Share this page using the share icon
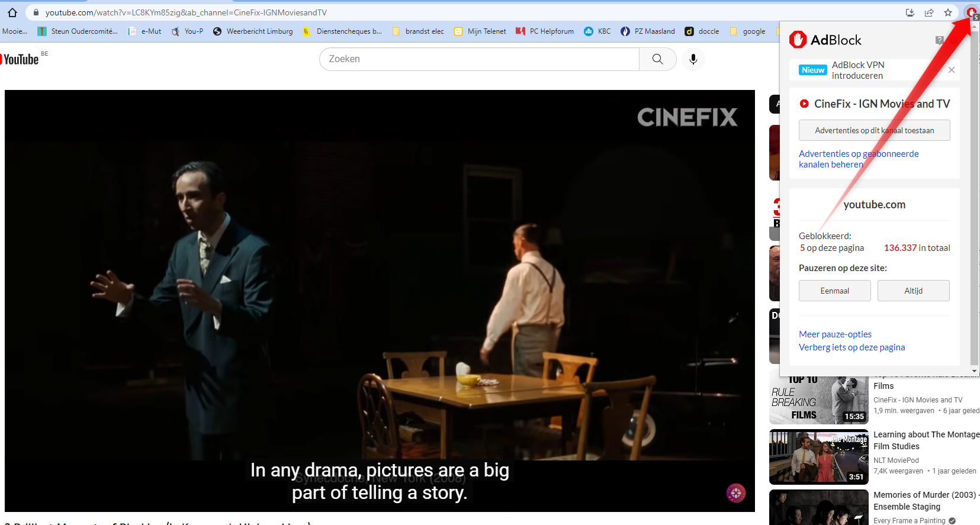 click(929, 12)
